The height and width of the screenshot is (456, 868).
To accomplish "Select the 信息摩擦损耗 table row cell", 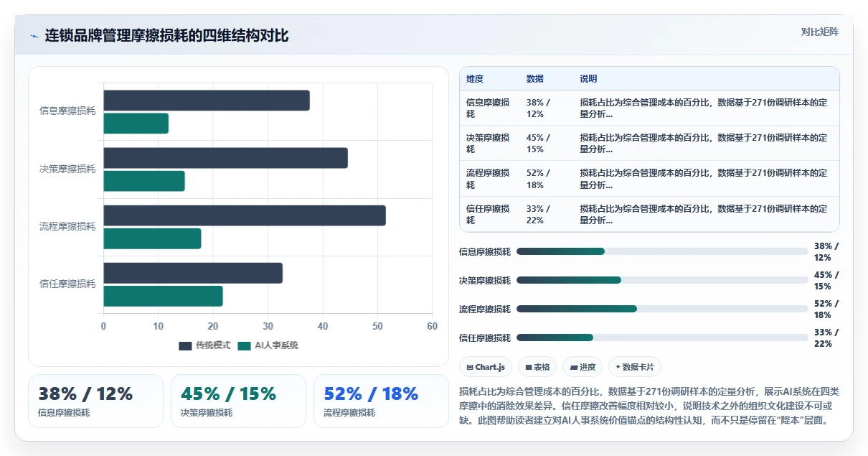I will pos(489,108).
